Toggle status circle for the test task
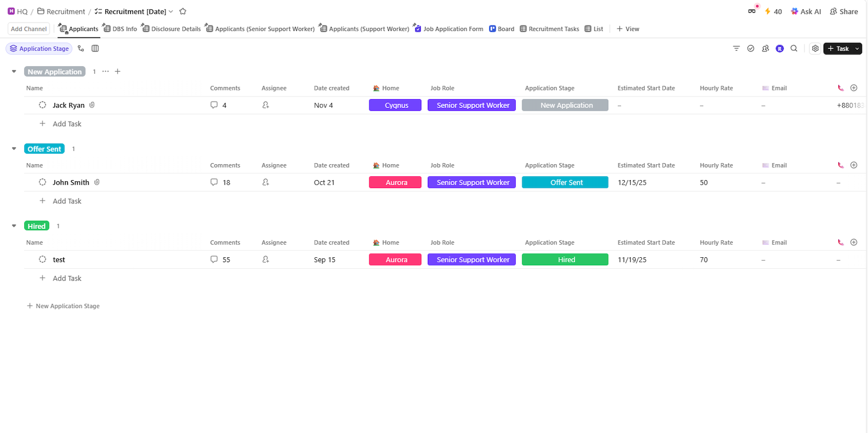The height and width of the screenshot is (433, 868). tap(42, 259)
